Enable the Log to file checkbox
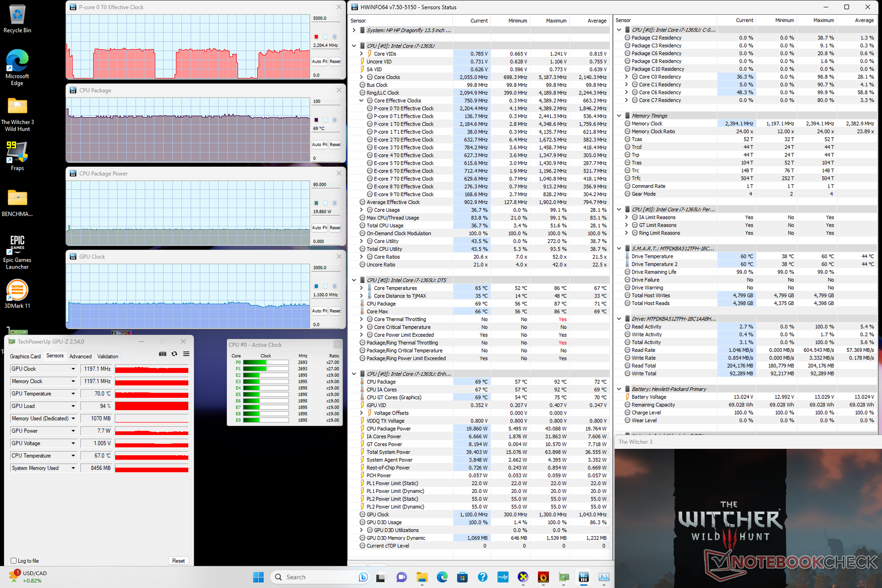 pos(14,561)
